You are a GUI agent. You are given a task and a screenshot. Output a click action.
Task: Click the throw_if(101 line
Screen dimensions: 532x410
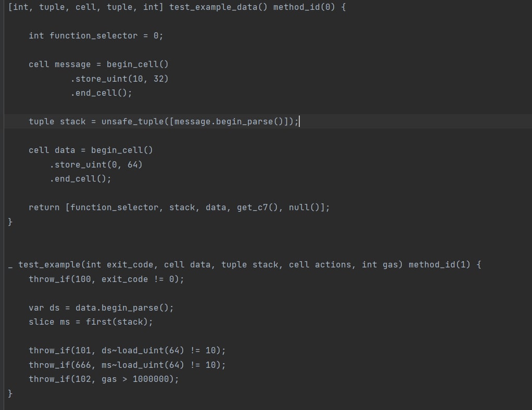tap(127, 351)
